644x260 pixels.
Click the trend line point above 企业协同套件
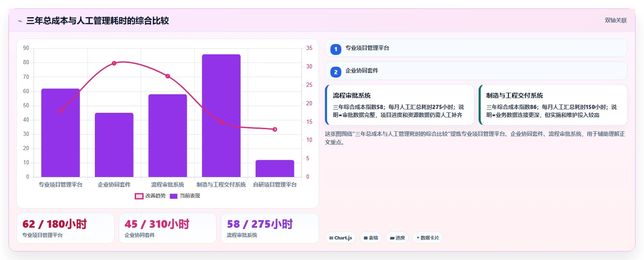(x=114, y=63)
